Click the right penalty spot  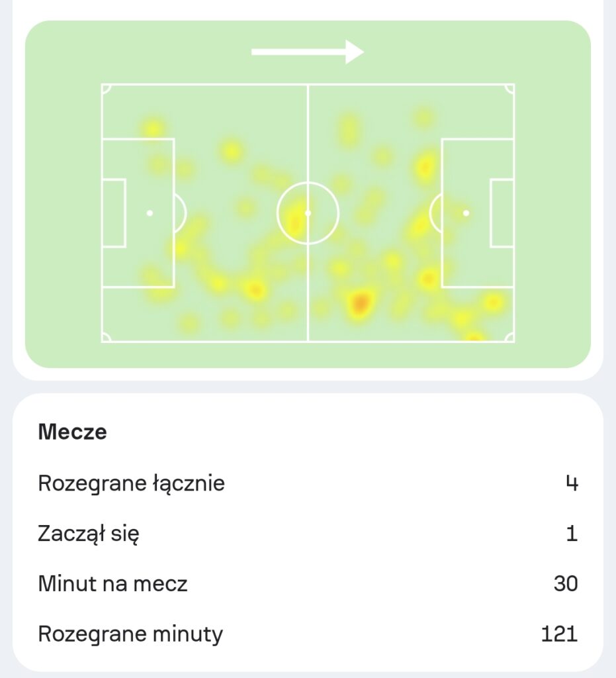pyautogui.click(x=466, y=213)
